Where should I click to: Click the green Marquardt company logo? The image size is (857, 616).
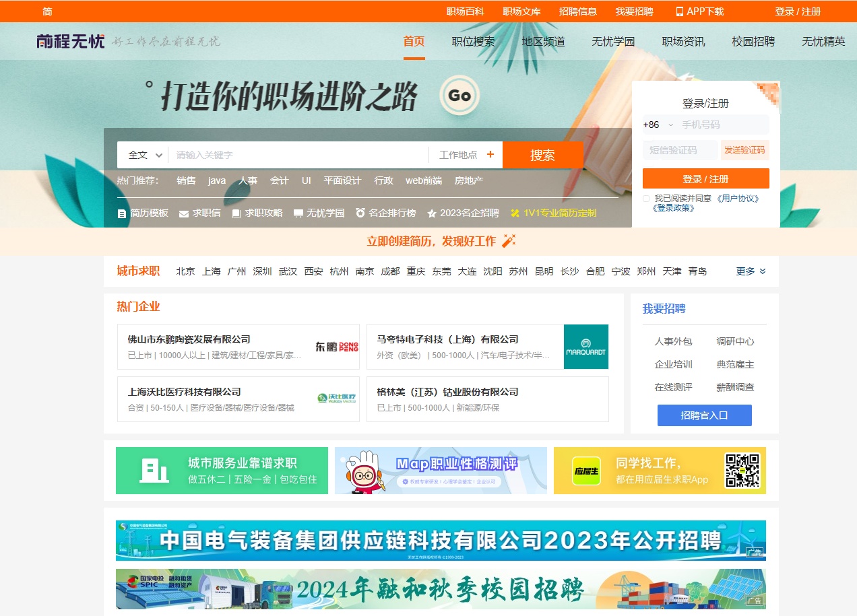click(x=586, y=347)
